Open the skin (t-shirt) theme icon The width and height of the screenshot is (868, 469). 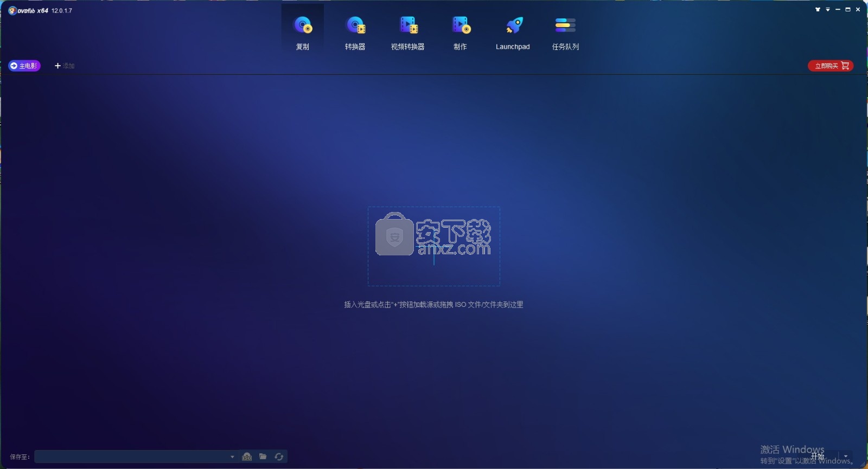click(818, 9)
